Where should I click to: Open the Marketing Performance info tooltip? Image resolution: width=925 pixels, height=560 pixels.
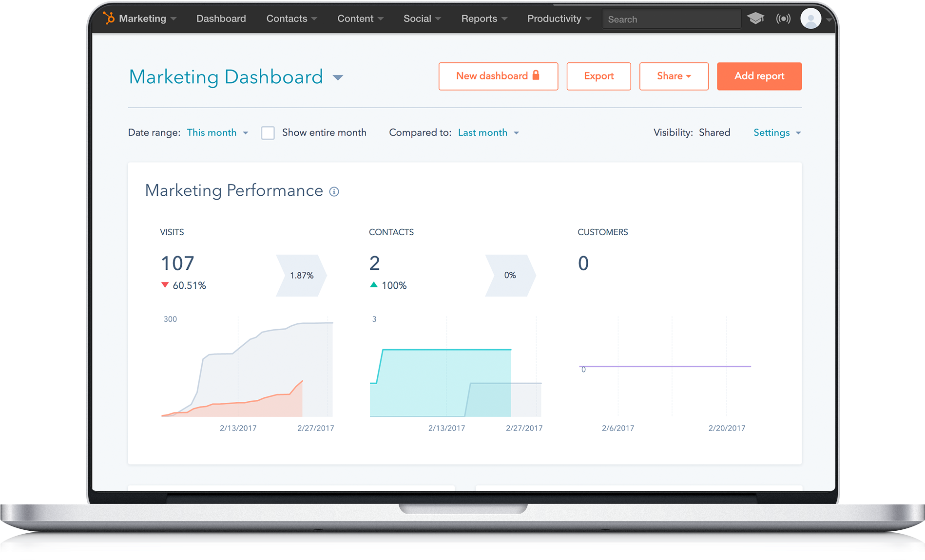(334, 192)
